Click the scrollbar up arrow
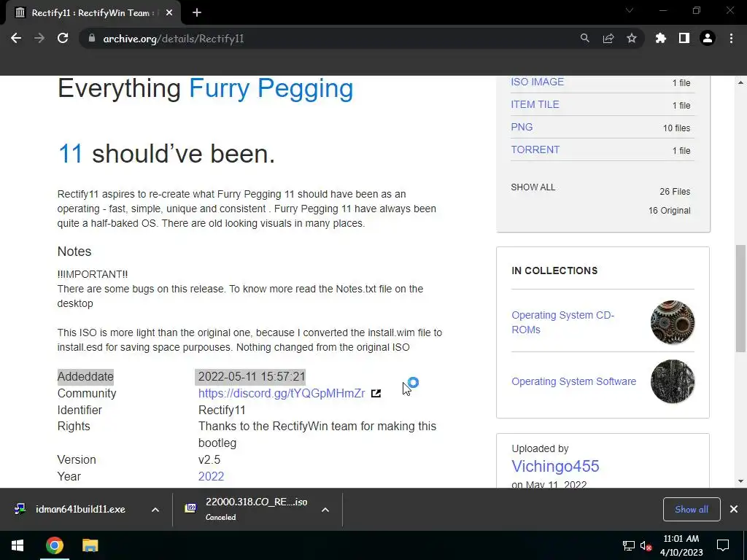This screenshot has height=560, width=747. tap(740, 82)
